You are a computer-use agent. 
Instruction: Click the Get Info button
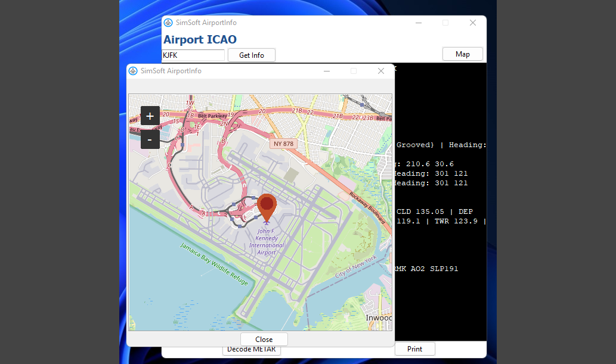(252, 55)
